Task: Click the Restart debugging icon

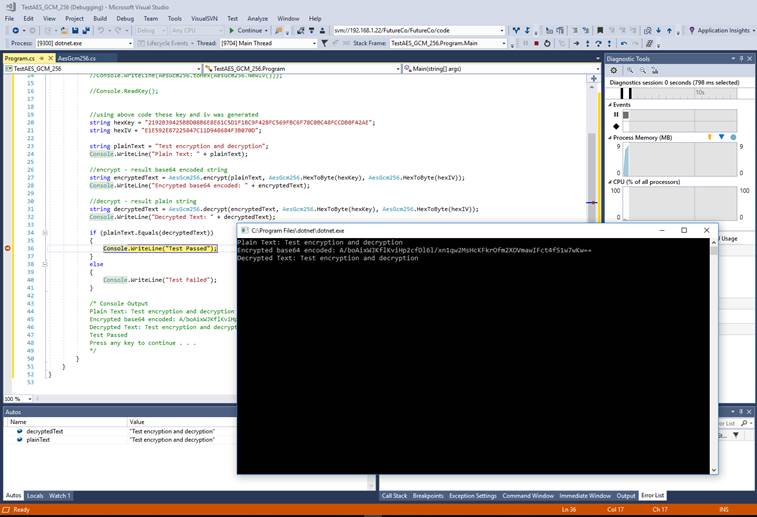Action: point(547,43)
